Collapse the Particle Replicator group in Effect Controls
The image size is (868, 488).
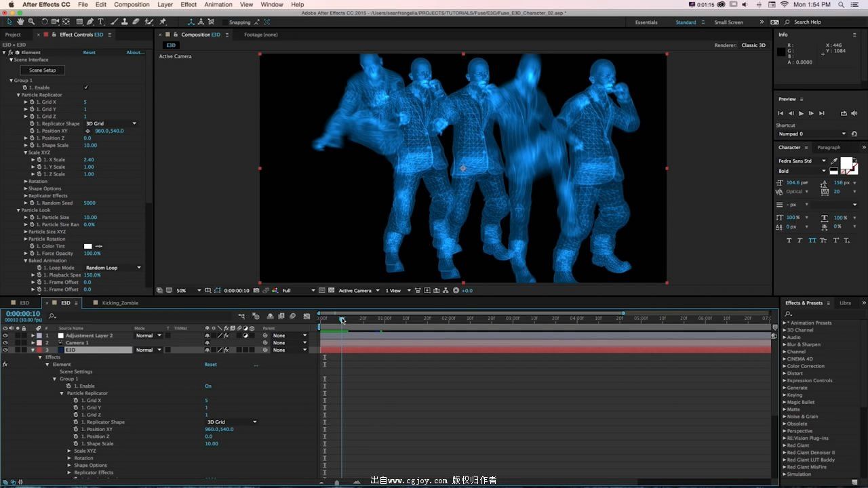[x=18, y=95]
